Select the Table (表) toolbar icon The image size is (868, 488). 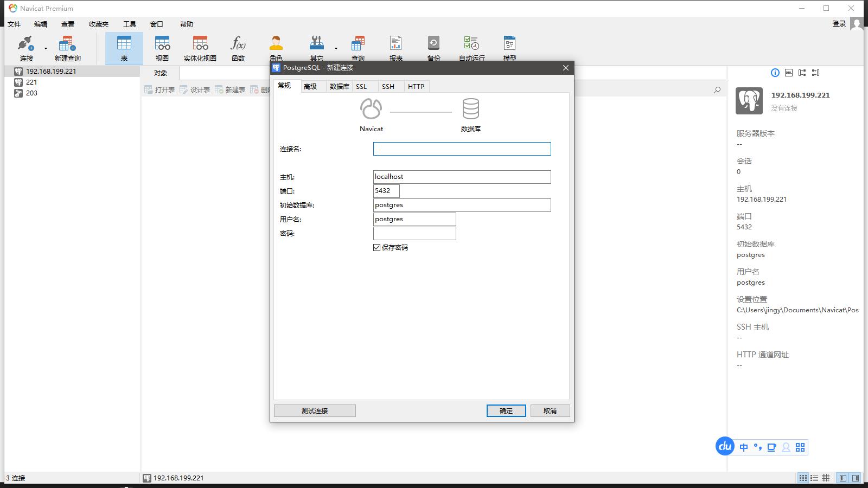point(124,48)
